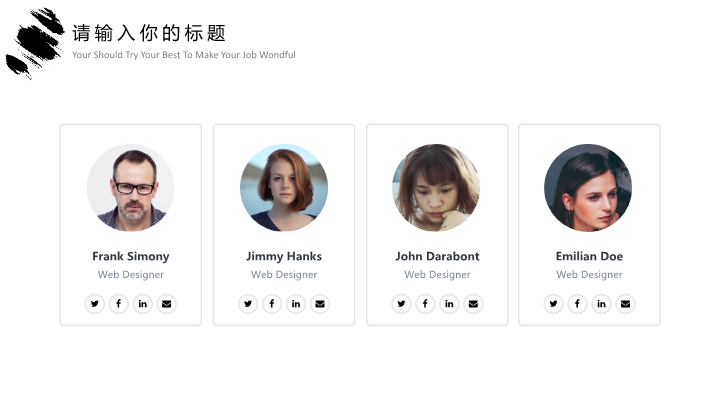Select Emilian Doe's round avatar
This screenshot has height=405, width=720.
588,188
